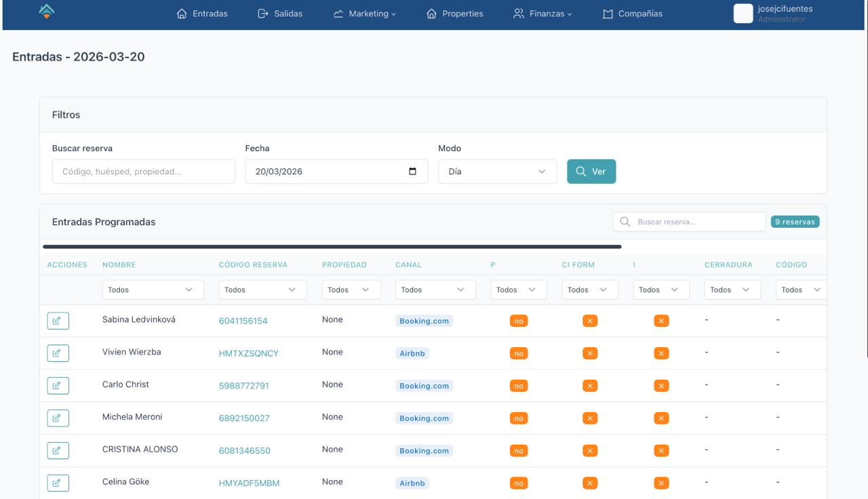Click I column X icon for Celina Göke
The height and width of the screenshot is (499, 868).
tap(661, 483)
